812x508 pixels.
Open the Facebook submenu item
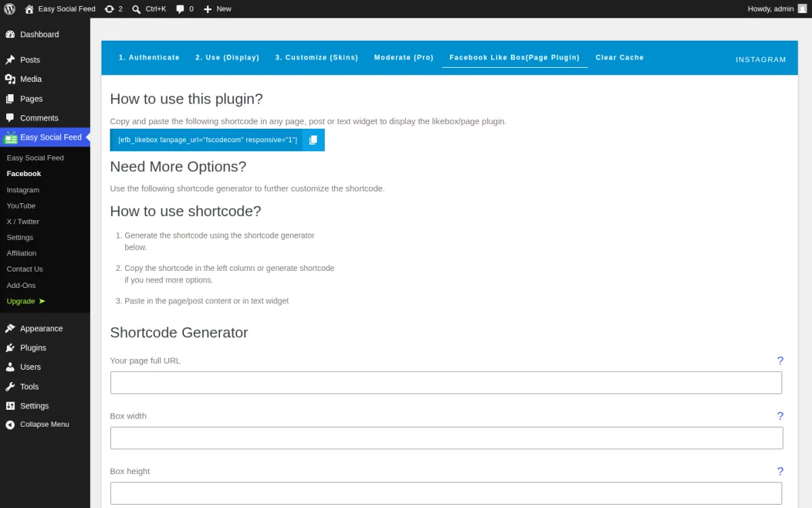[x=24, y=174]
